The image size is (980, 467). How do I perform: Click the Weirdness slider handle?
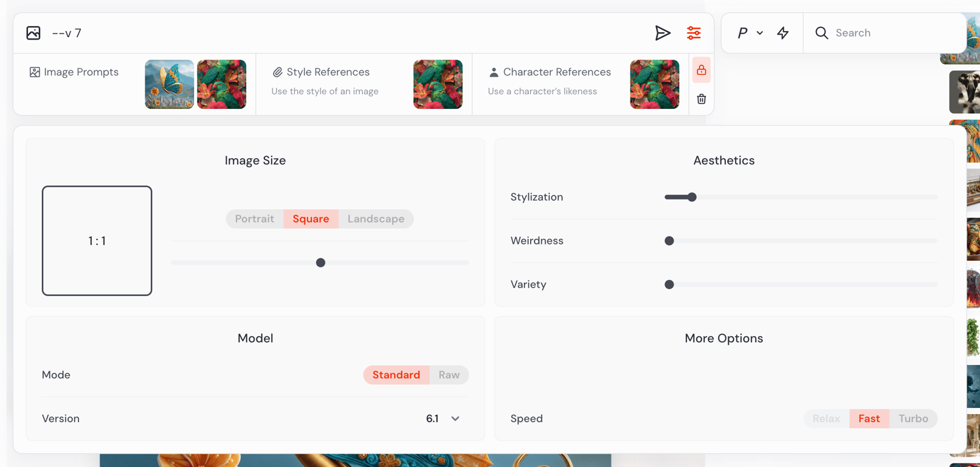(669, 241)
